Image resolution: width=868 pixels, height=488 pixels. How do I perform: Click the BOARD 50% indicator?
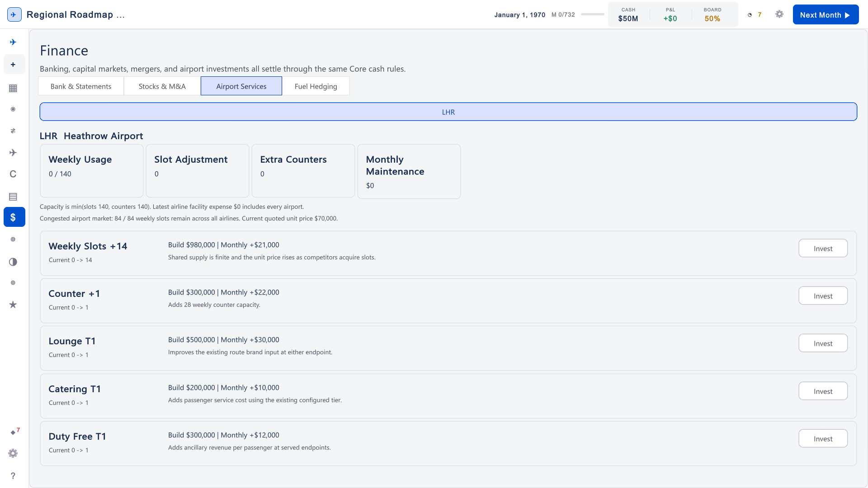712,14
